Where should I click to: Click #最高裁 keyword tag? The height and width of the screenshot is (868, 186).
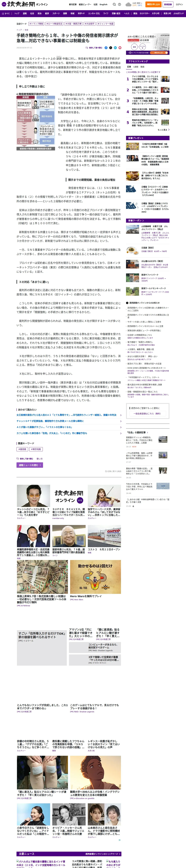tap(23, 449)
